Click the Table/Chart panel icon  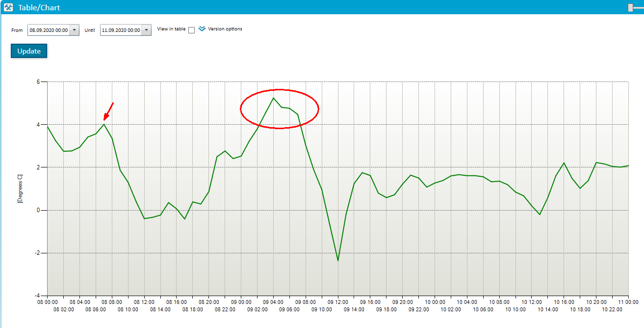(x=8, y=7)
